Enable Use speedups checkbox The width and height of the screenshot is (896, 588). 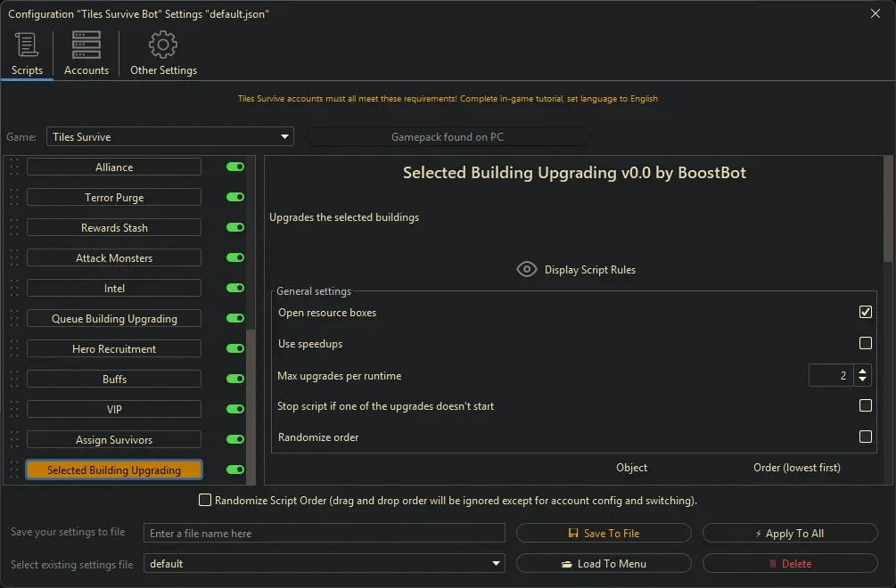865,344
